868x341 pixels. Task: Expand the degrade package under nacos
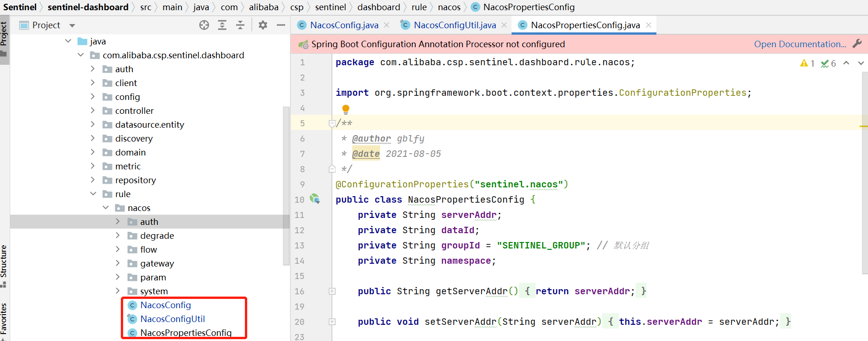coord(118,236)
